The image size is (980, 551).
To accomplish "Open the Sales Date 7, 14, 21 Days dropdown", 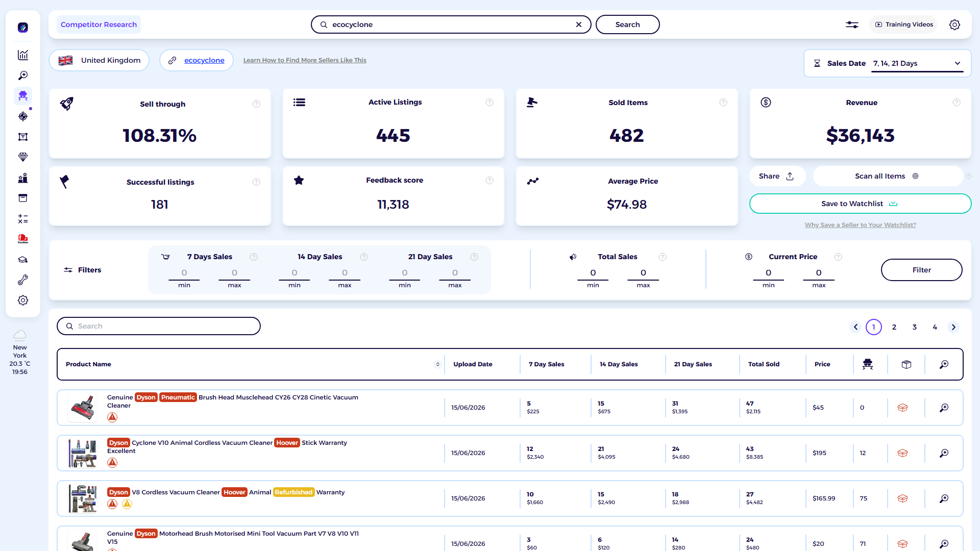I will [917, 63].
